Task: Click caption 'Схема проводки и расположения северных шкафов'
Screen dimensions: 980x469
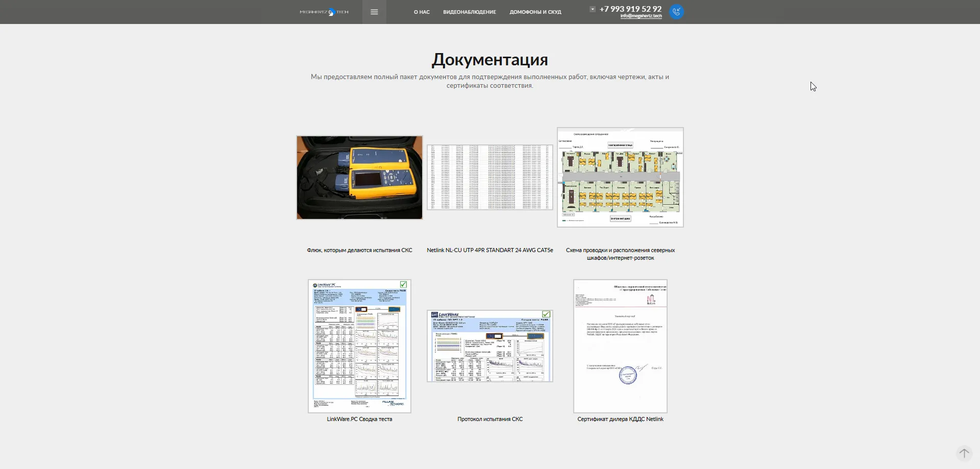Action: click(x=620, y=254)
